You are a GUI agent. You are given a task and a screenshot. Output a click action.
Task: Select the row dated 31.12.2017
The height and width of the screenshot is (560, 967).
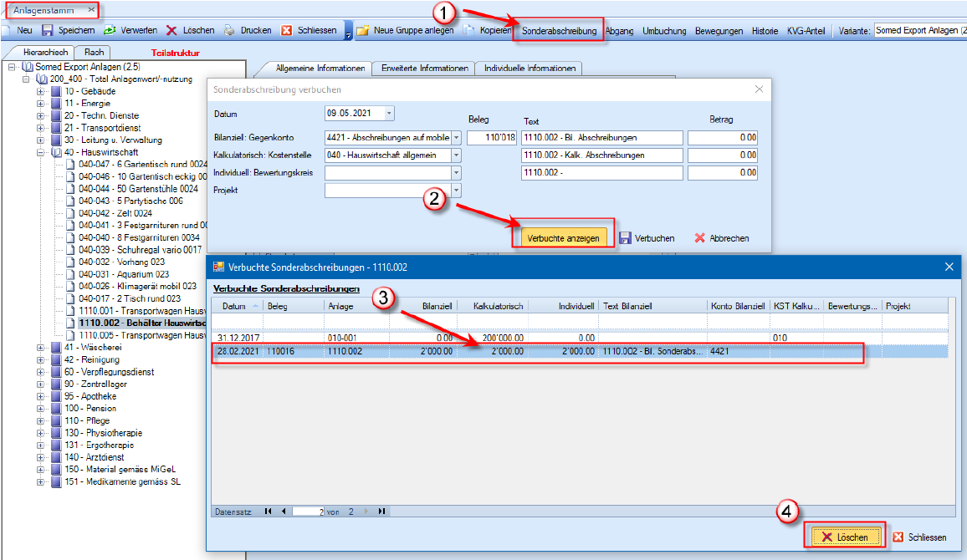(x=580, y=338)
